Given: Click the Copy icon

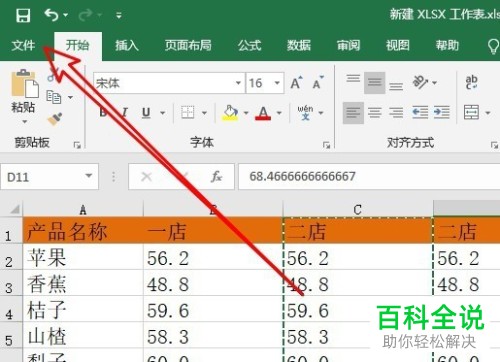Looking at the screenshot, I should pos(54,97).
